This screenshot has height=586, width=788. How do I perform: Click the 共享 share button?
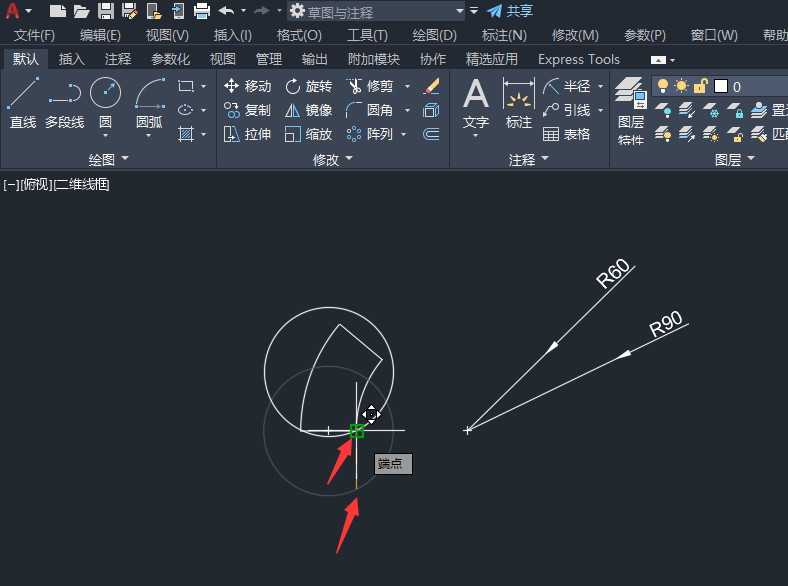tap(510, 11)
